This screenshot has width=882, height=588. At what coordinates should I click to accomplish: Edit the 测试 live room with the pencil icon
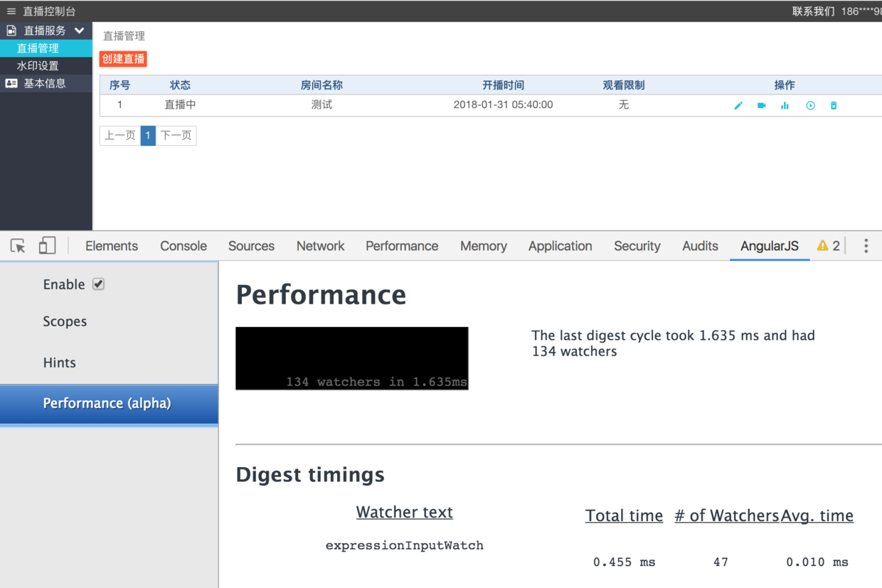tap(738, 105)
